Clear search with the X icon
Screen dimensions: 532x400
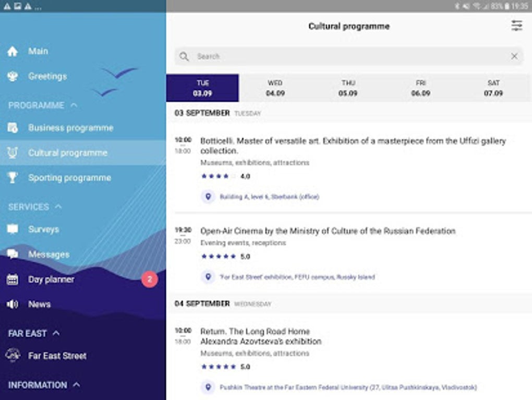(514, 56)
